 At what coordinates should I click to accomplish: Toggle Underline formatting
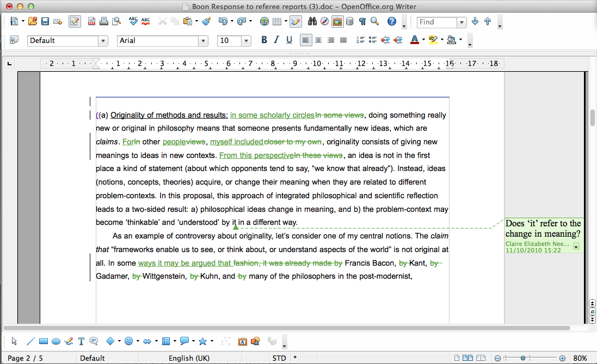coord(290,40)
